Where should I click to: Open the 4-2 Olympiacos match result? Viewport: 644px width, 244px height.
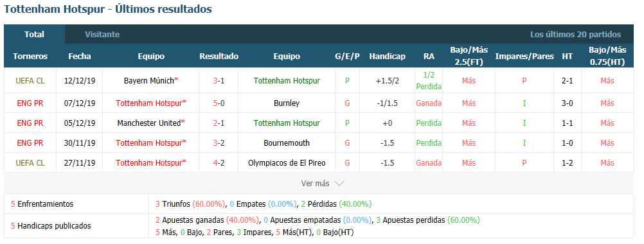219,163
